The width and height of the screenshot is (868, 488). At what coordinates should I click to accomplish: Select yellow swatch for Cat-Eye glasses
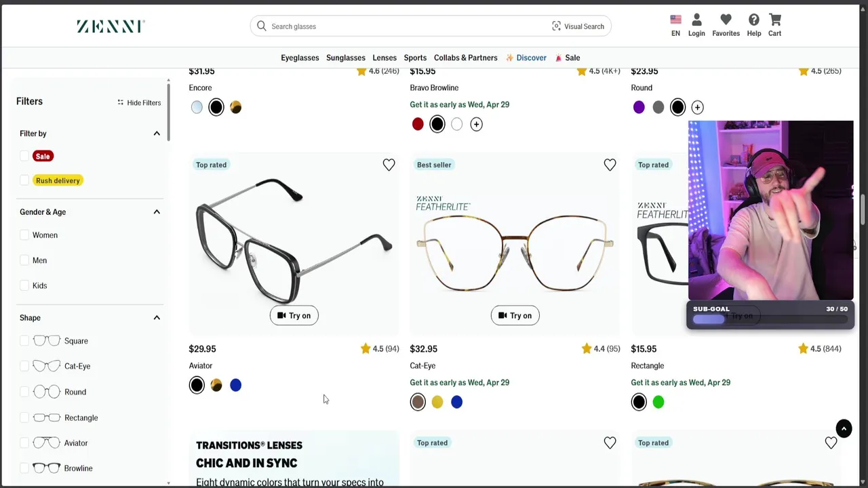click(437, 402)
